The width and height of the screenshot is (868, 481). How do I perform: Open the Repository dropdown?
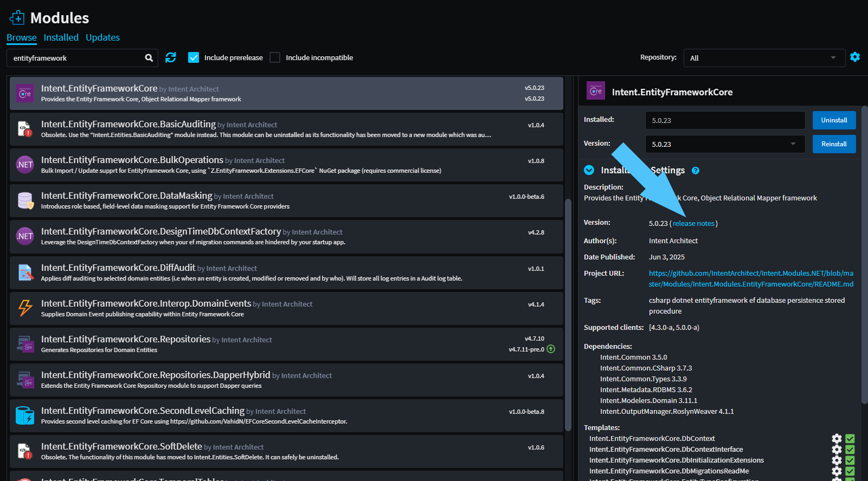[764, 58]
